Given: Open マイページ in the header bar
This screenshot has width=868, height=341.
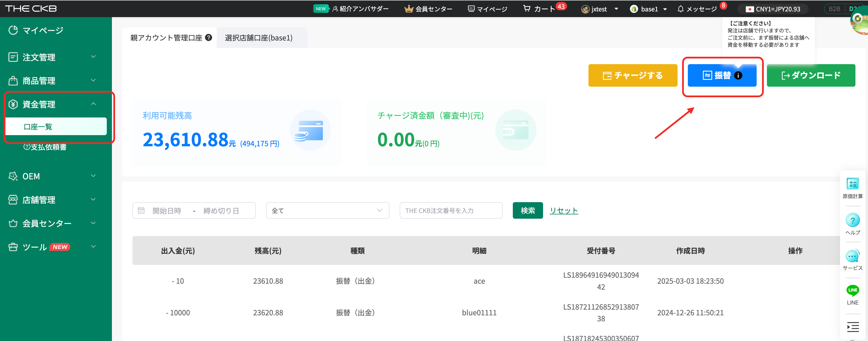Looking at the screenshot, I should tap(488, 9).
